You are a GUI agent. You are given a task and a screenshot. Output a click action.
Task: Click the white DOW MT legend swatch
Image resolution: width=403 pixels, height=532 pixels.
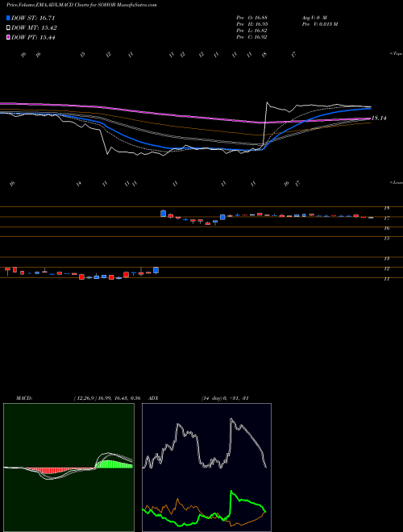(9, 28)
